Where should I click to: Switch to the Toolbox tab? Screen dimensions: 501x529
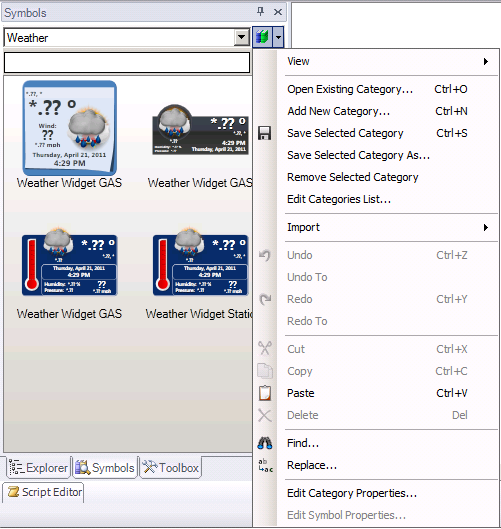(x=170, y=468)
